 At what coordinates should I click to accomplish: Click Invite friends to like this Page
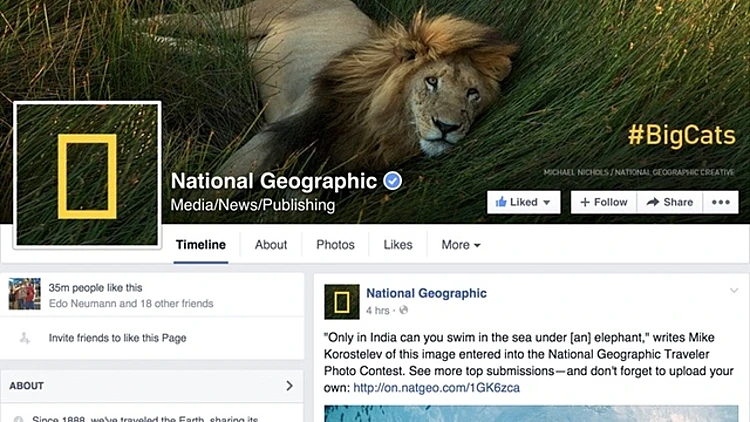118,338
